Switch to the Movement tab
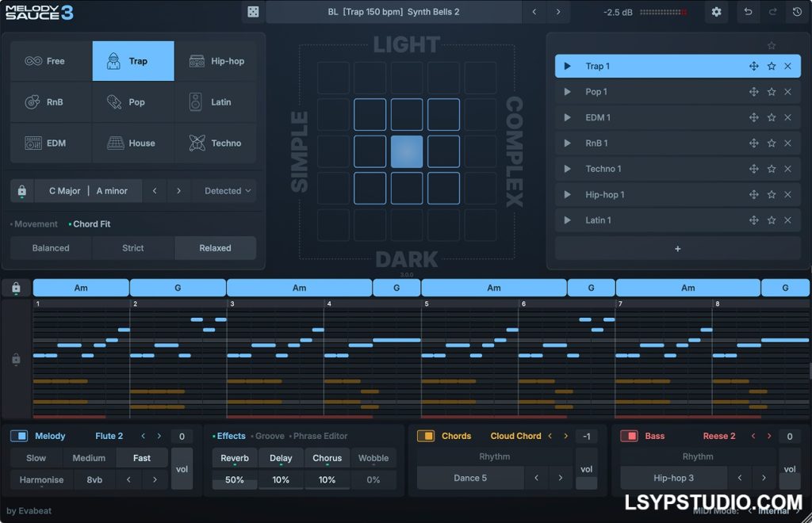The width and height of the screenshot is (812, 523). tap(34, 224)
